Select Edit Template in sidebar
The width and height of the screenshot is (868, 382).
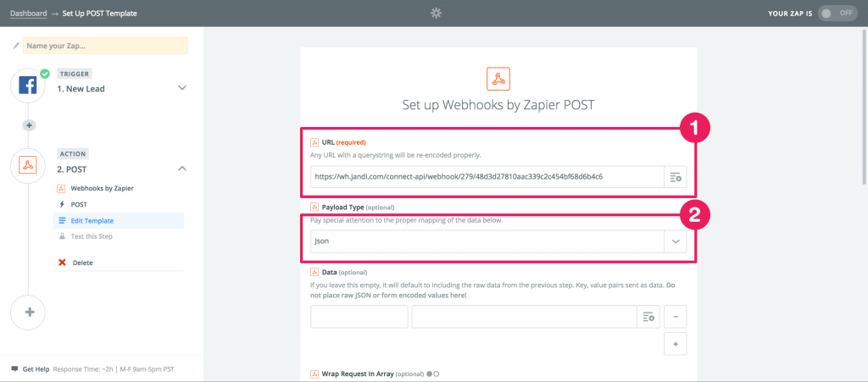92,221
